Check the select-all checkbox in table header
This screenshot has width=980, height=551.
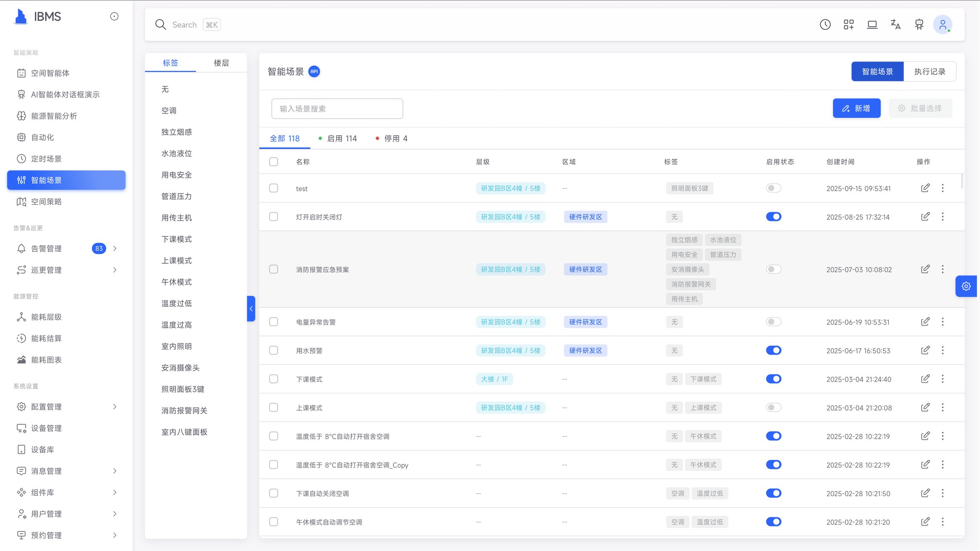point(273,162)
